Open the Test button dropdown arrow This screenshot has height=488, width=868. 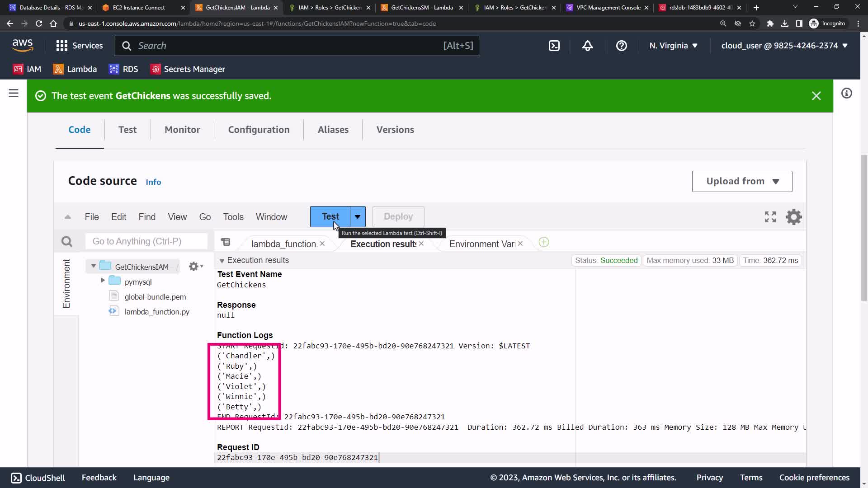coord(358,217)
